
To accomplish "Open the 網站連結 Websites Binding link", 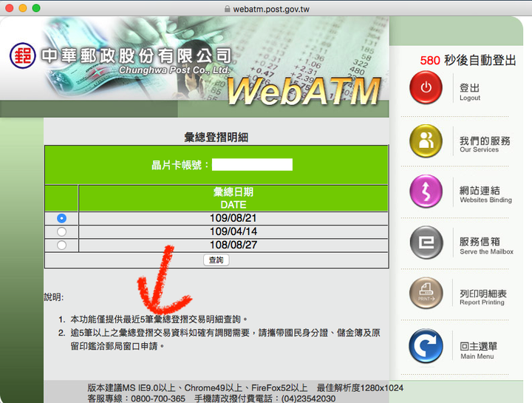I will (486, 194).
